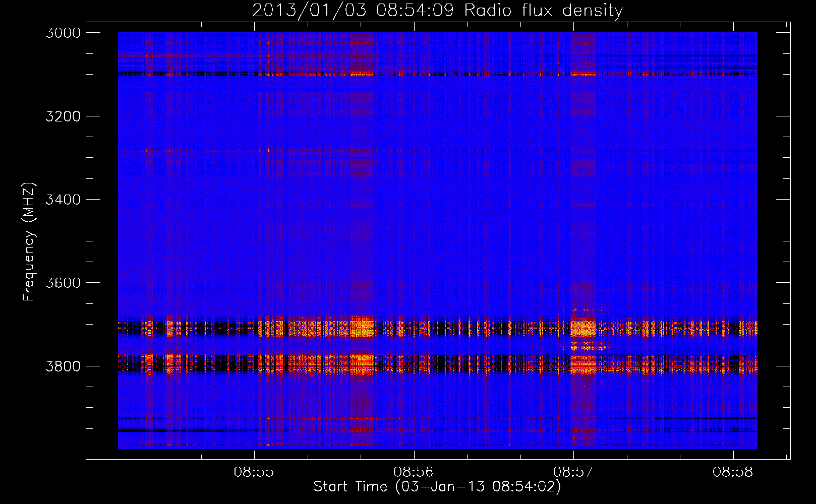Viewport: 816px width, 504px height.
Task: Click the 08:58 time axis label
Action: coord(733,472)
